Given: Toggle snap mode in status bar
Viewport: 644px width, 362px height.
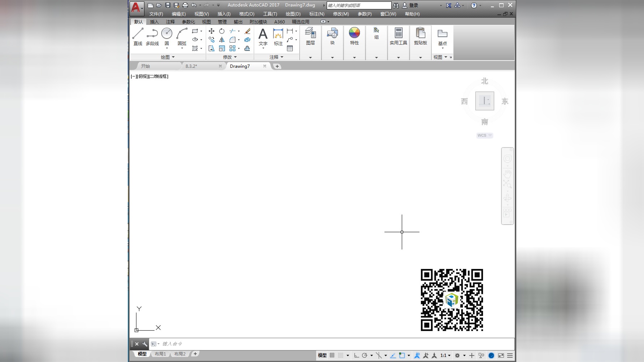Looking at the screenshot, I should 341,355.
